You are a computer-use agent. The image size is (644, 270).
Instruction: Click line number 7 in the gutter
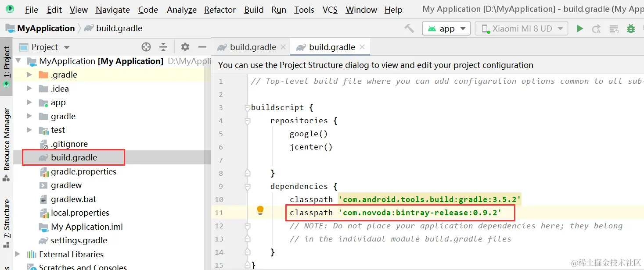click(220, 160)
